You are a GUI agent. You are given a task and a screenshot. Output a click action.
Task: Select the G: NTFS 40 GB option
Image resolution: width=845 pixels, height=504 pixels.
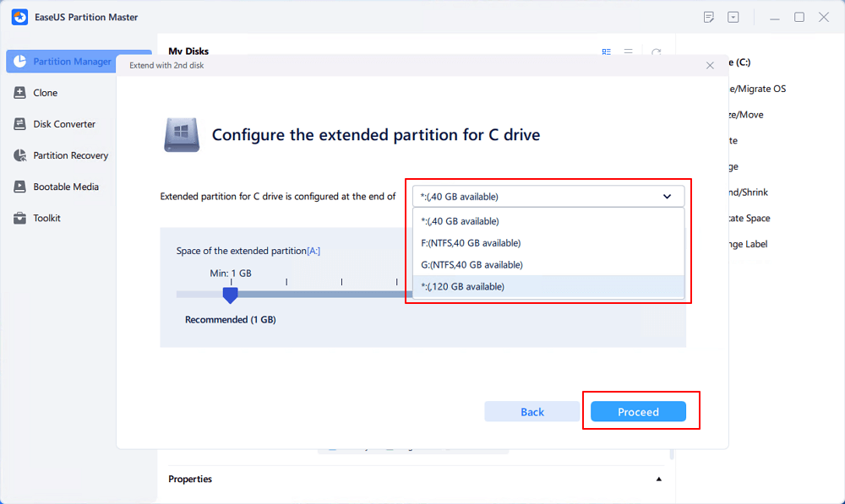point(472,265)
